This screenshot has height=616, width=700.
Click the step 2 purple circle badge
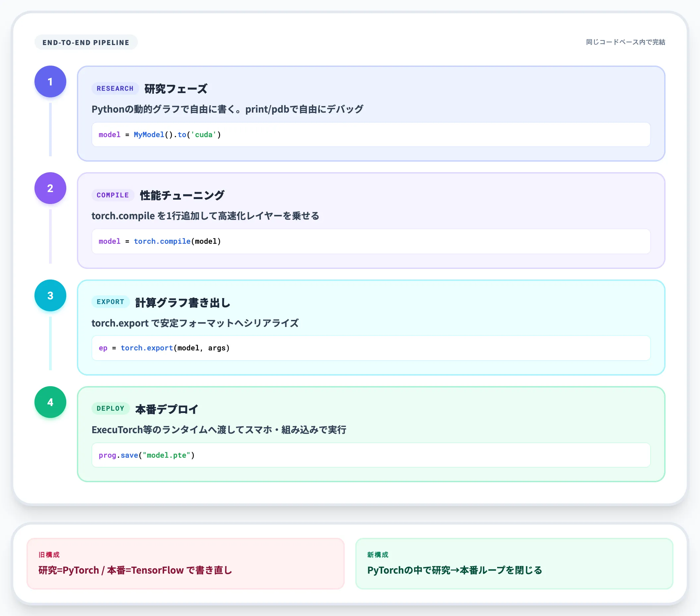pos(50,188)
